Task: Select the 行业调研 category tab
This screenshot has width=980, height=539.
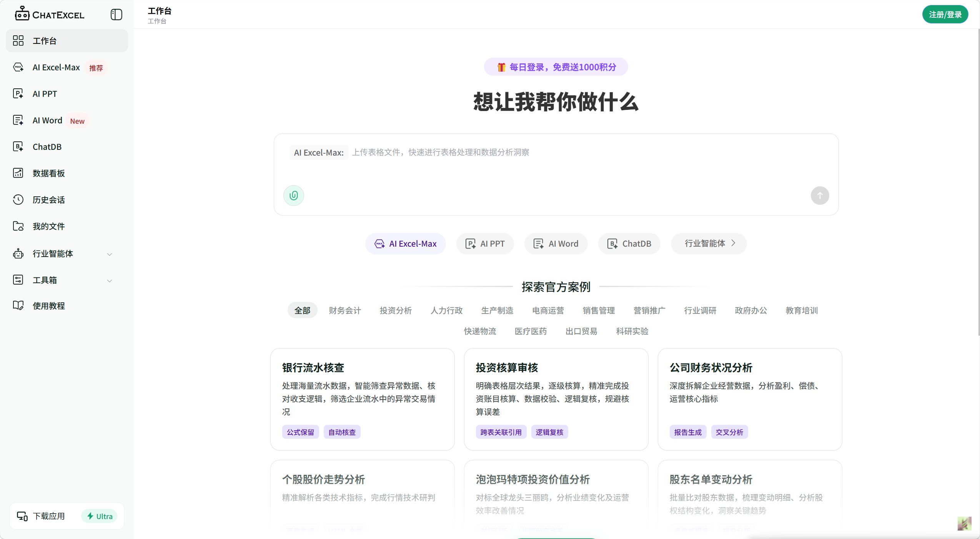Action: click(700, 310)
